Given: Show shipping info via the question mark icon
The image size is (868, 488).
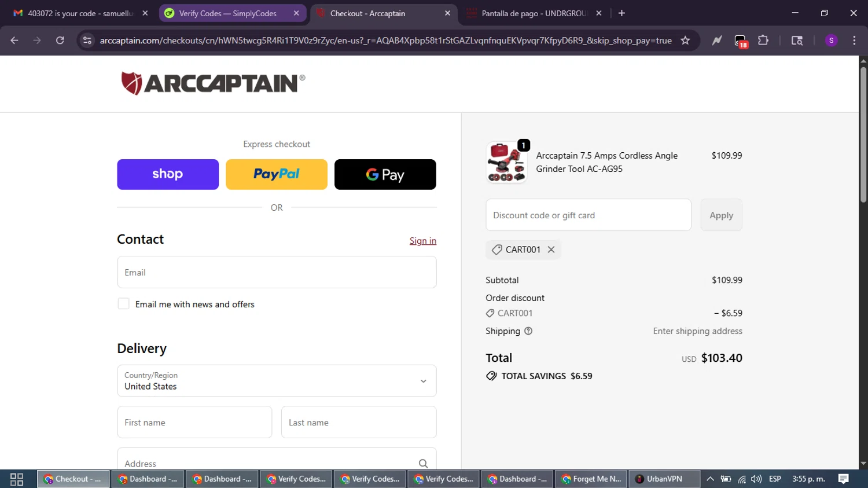Looking at the screenshot, I should pos(528,331).
